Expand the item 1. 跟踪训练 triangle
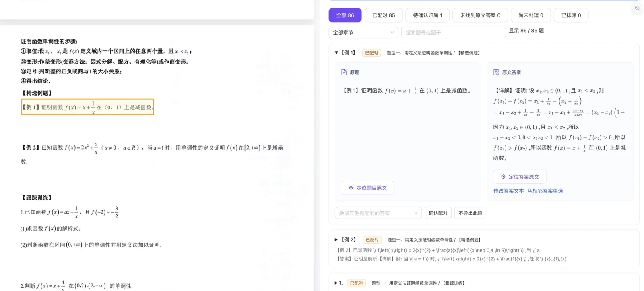This screenshot has height=291, width=644. coord(336,283)
